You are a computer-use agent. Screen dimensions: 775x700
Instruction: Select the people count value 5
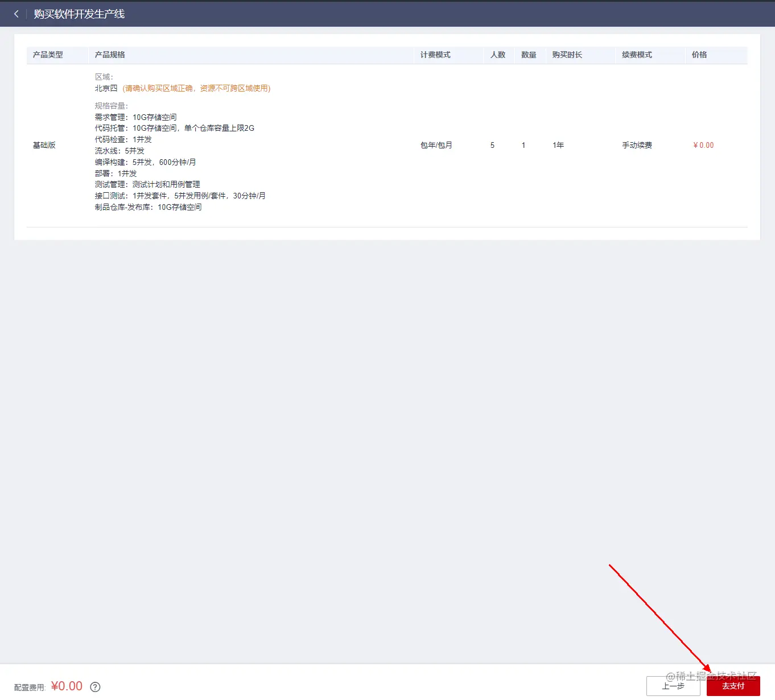pos(492,145)
